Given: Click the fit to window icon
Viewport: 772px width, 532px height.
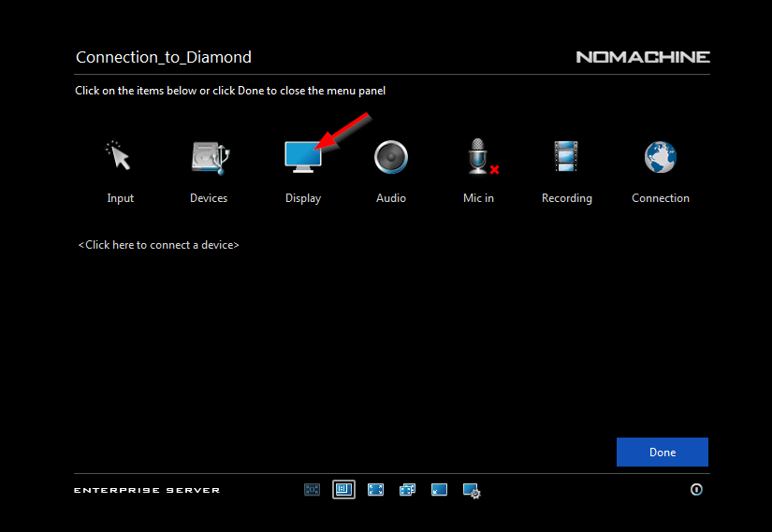Looking at the screenshot, I should [313, 490].
